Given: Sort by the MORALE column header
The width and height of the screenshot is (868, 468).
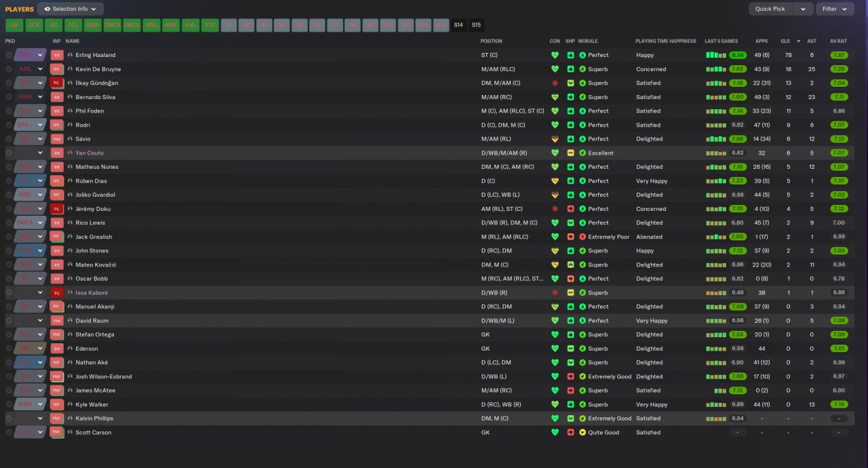Looking at the screenshot, I should pos(588,41).
